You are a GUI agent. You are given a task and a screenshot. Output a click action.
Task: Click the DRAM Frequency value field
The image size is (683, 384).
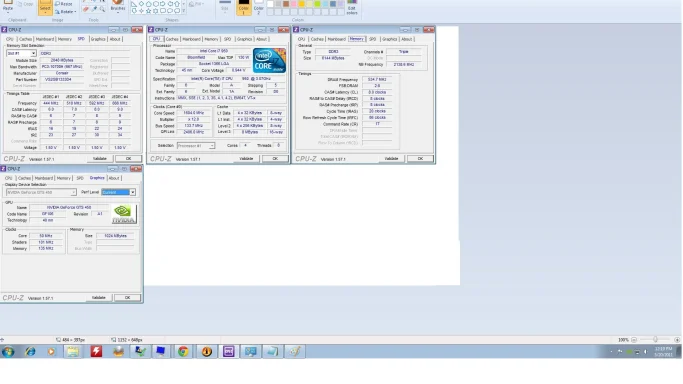coord(377,80)
